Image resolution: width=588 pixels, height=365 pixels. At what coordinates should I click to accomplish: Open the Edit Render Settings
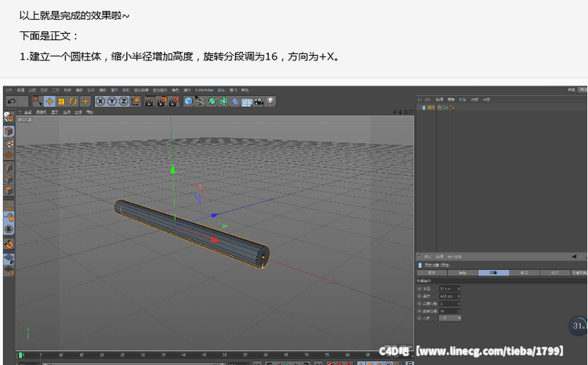pyautogui.click(x=173, y=101)
